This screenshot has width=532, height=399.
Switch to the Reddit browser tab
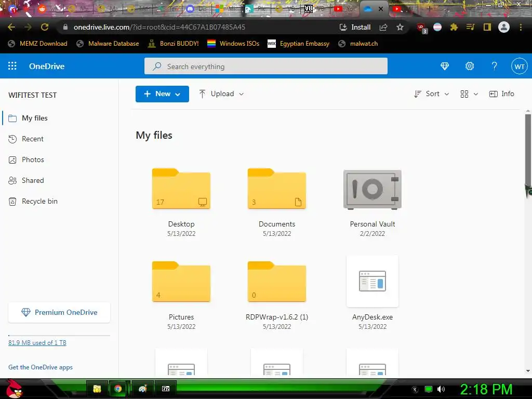tap(49, 9)
